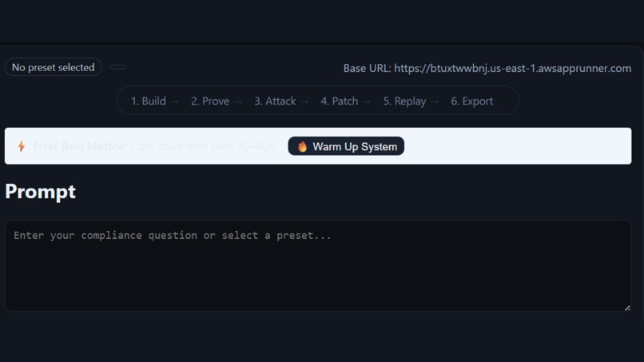This screenshot has width=644, height=362.
Task: Go to step 5. Replay
Action: (404, 101)
